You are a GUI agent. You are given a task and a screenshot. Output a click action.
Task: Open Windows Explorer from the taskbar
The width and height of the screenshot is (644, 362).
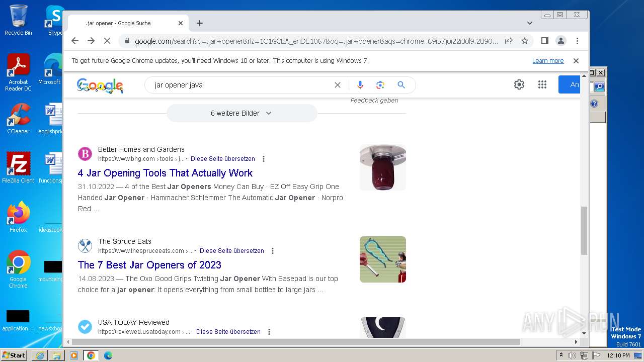pyautogui.click(x=57, y=355)
